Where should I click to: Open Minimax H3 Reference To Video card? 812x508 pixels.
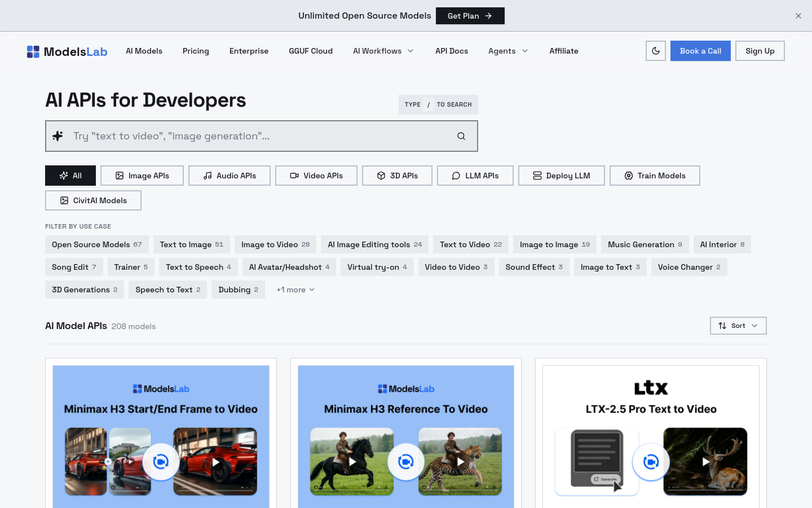(406, 433)
